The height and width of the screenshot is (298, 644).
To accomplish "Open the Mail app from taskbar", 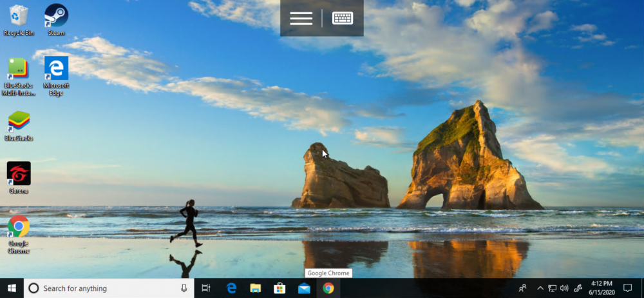I will (x=304, y=288).
